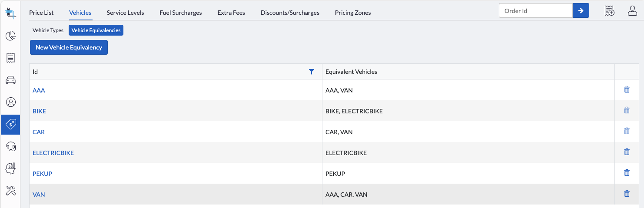The height and width of the screenshot is (208, 644).
Task: Click the new order receipt-plus icon
Action: tap(609, 11)
